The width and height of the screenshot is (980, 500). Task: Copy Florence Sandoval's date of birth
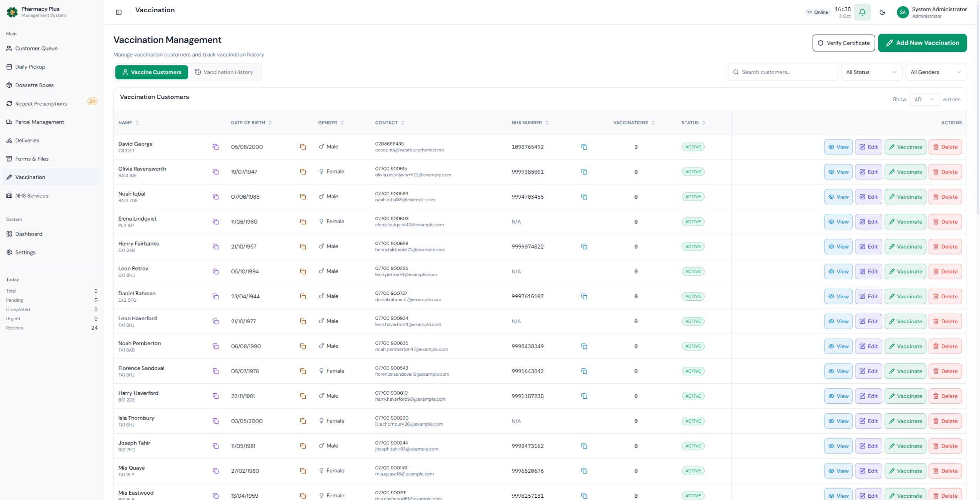[x=303, y=371]
